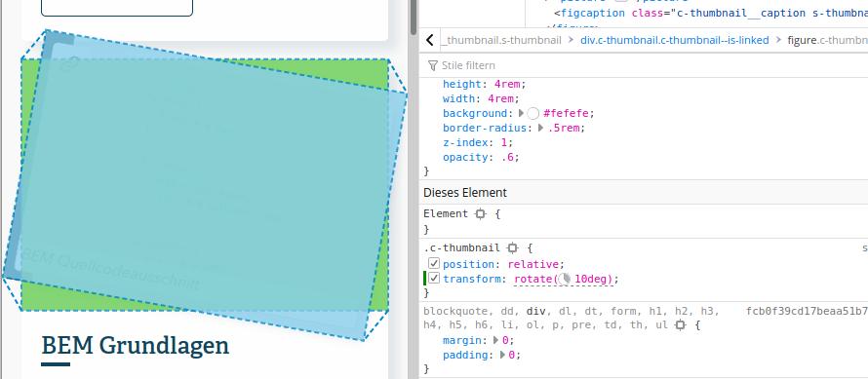
Task: Expand the border-radius shorthand triangle
Action: (x=541, y=128)
